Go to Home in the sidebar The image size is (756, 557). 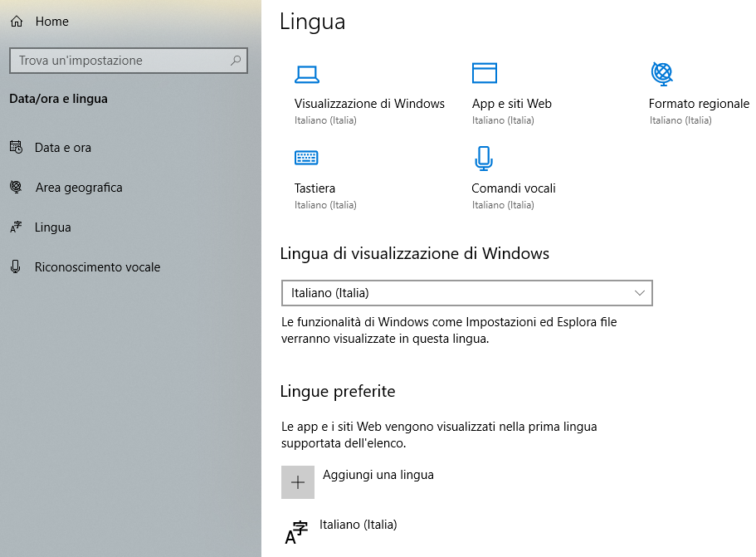52,22
